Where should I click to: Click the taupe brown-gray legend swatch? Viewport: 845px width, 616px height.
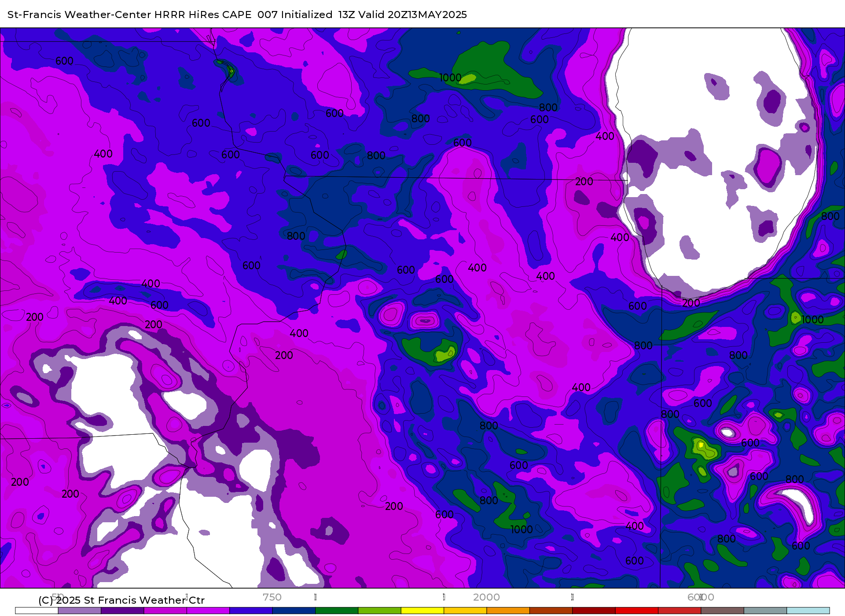723,611
